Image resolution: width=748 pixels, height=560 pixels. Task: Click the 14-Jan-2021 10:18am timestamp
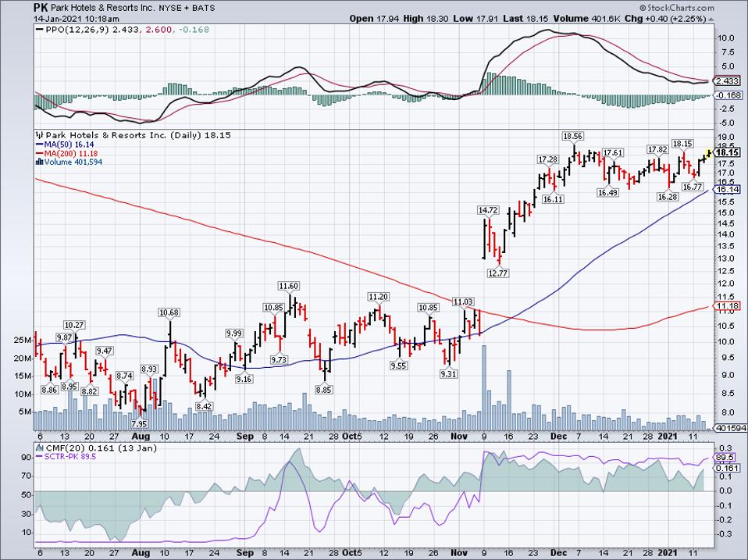(77, 19)
